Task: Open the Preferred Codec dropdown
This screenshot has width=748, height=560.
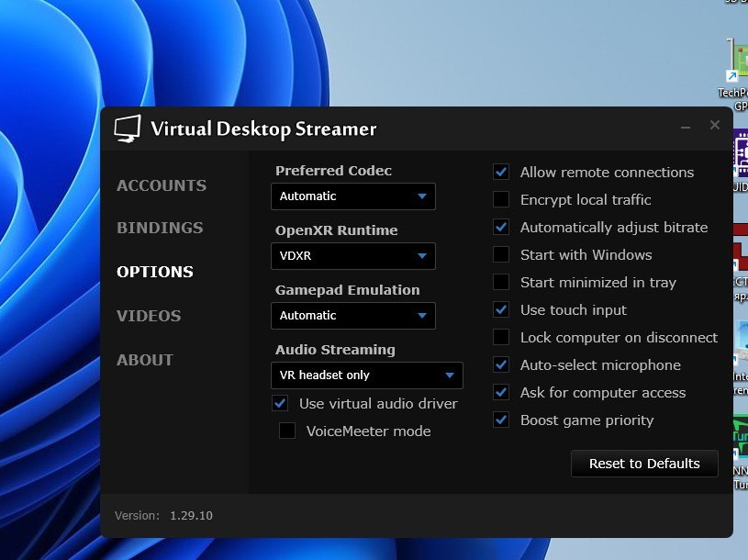Action: (353, 196)
